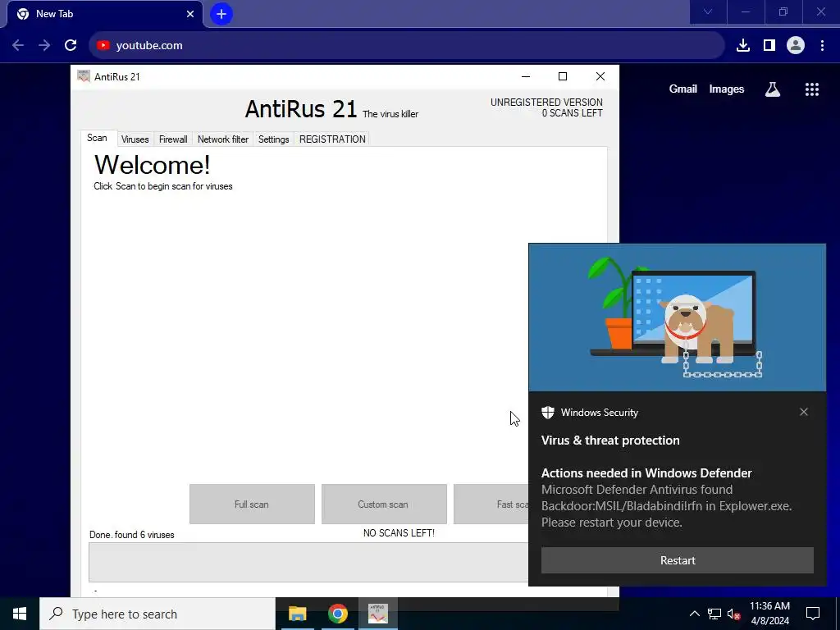Click the 'Virus & threat protection' heading
840x630 pixels.
(x=610, y=441)
